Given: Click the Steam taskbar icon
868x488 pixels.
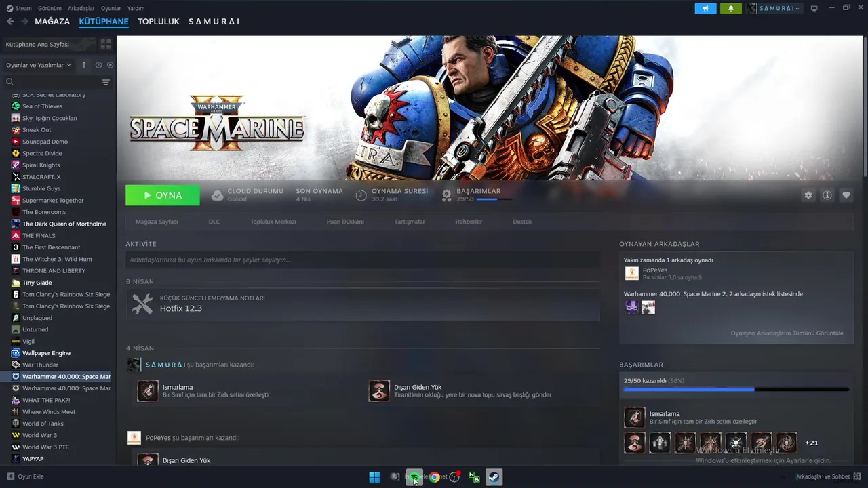Looking at the screenshot, I should click(494, 477).
